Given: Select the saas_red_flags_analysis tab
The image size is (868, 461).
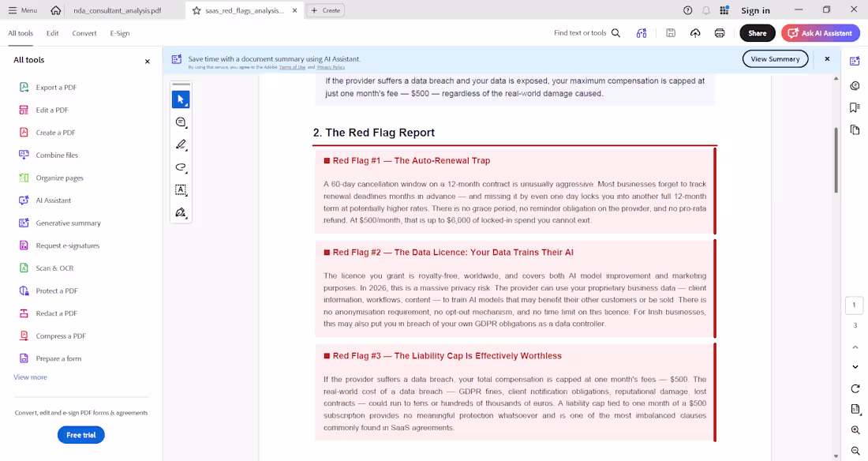Looking at the screenshot, I should (244, 10).
